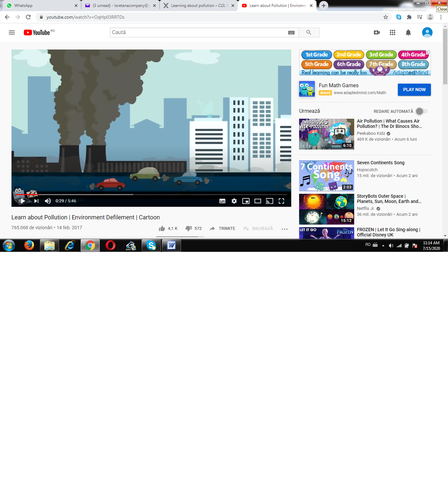Image resolution: width=448 pixels, height=482 pixels.
Task: Skip to next video
Action: 36,201
